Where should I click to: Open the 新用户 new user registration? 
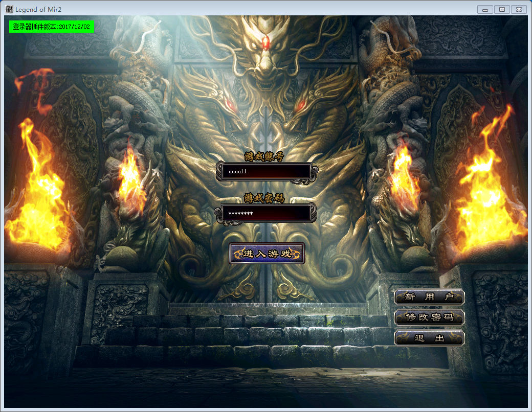coord(430,297)
